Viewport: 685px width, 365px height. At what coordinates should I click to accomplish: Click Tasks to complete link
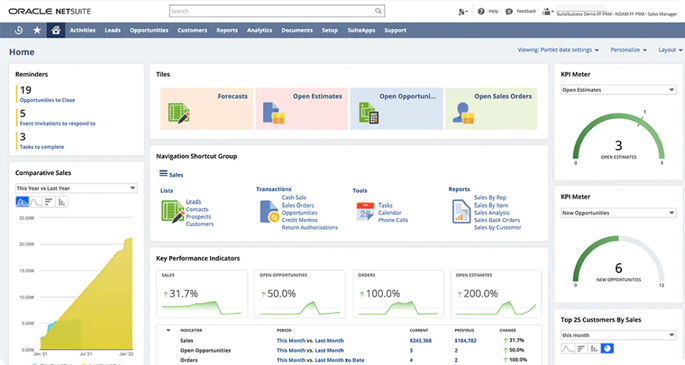42,147
